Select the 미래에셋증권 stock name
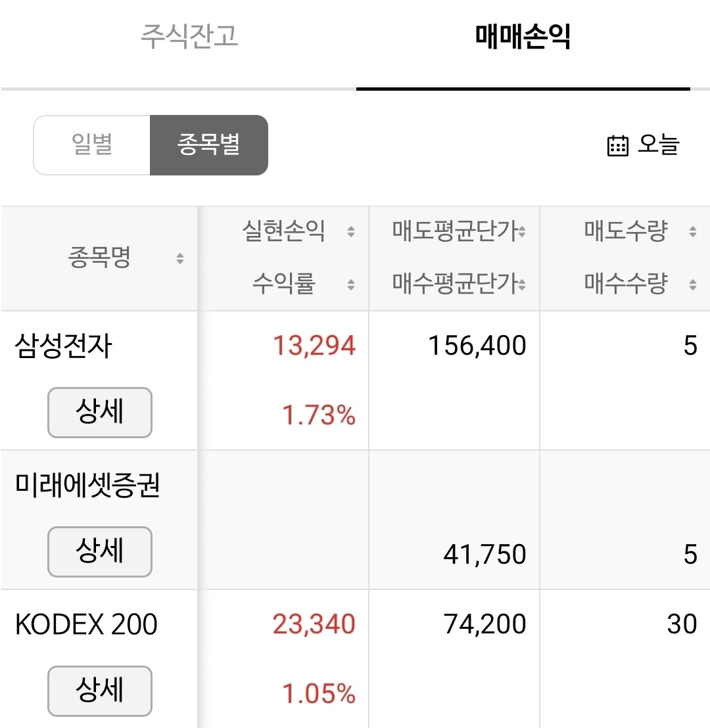This screenshot has height=728, width=710. [87, 486]
